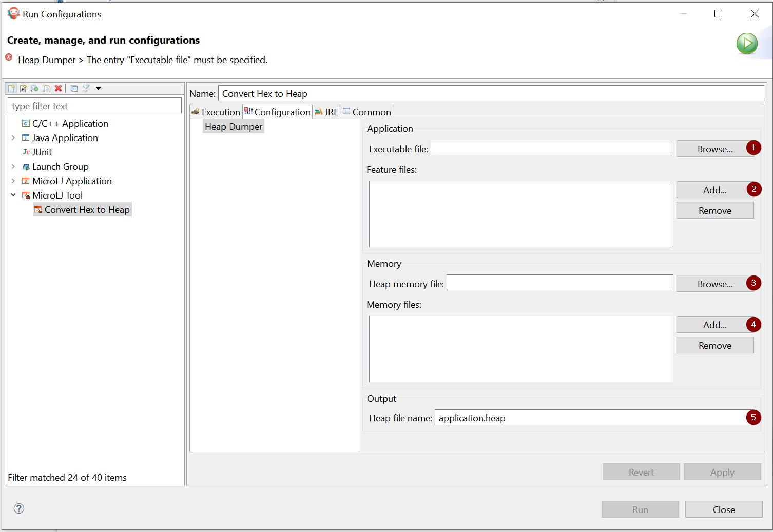Collapse the MicroEJ Tool tree node
The image size is (773, 532).
pos(13,195)
